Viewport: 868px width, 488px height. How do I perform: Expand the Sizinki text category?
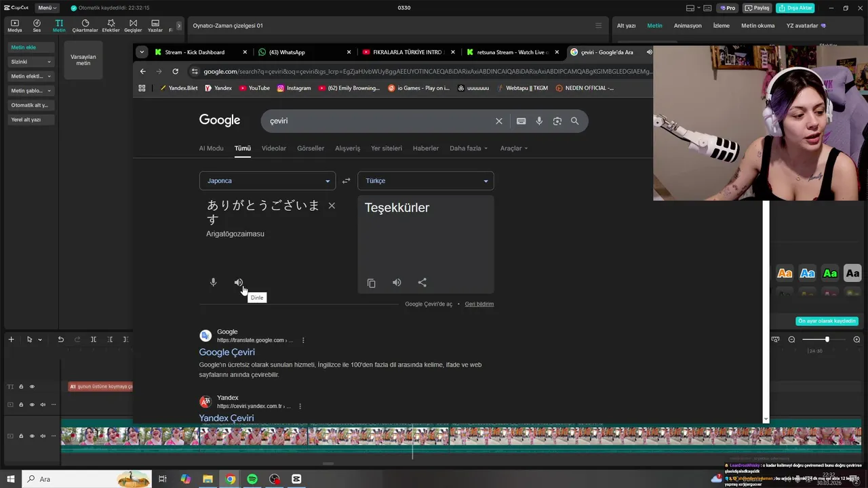pos(31,62)
